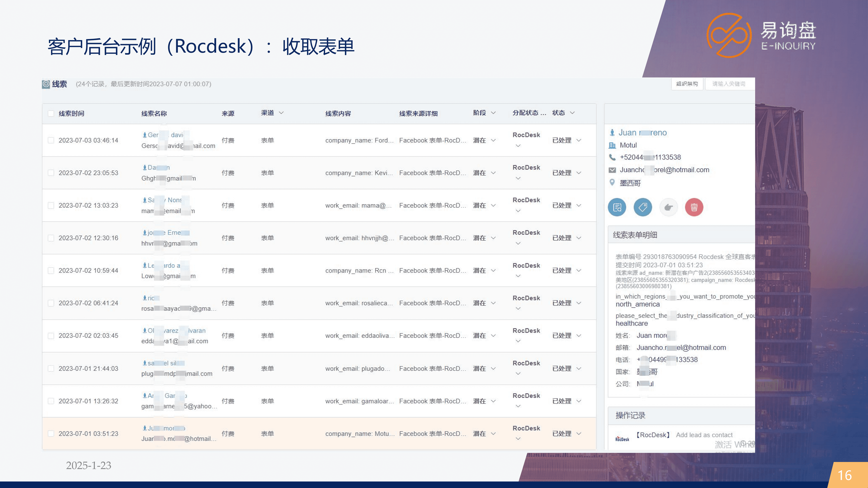Expand 潜在 stage dropdown in 13:26:32 row
Viewport: 868px width, 488px height.
pos(493,401)
